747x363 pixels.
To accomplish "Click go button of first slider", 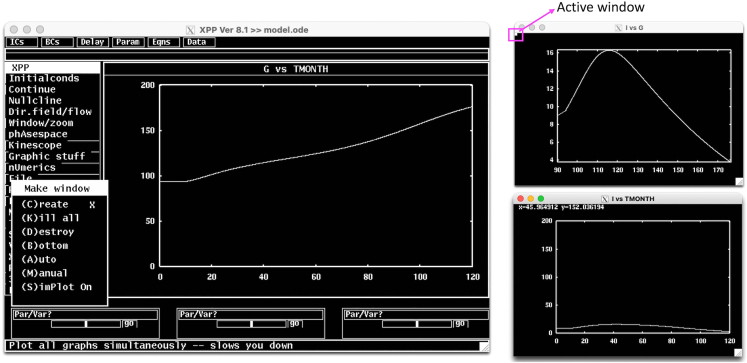I will 129,324.
